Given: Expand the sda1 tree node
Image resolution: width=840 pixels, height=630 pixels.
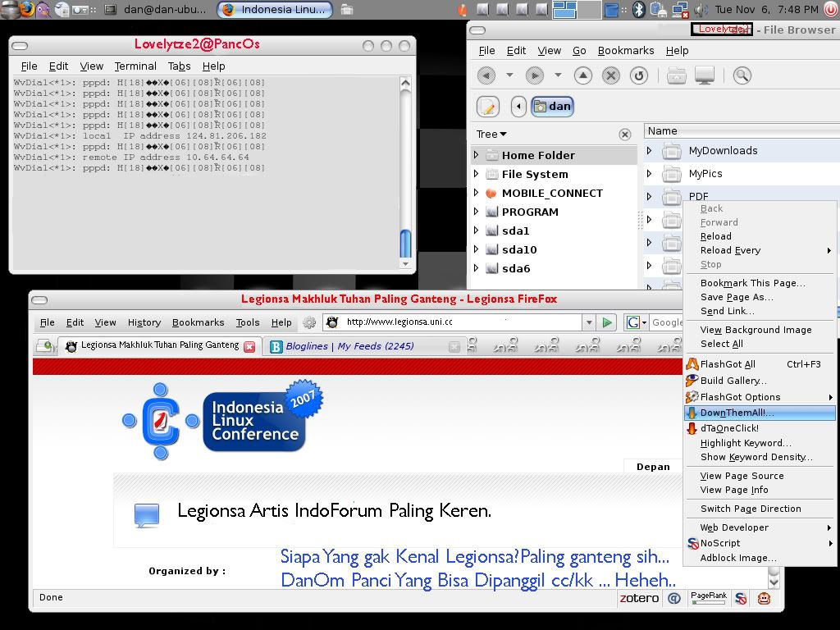Looking at the screenshot, I should [477, 231].
